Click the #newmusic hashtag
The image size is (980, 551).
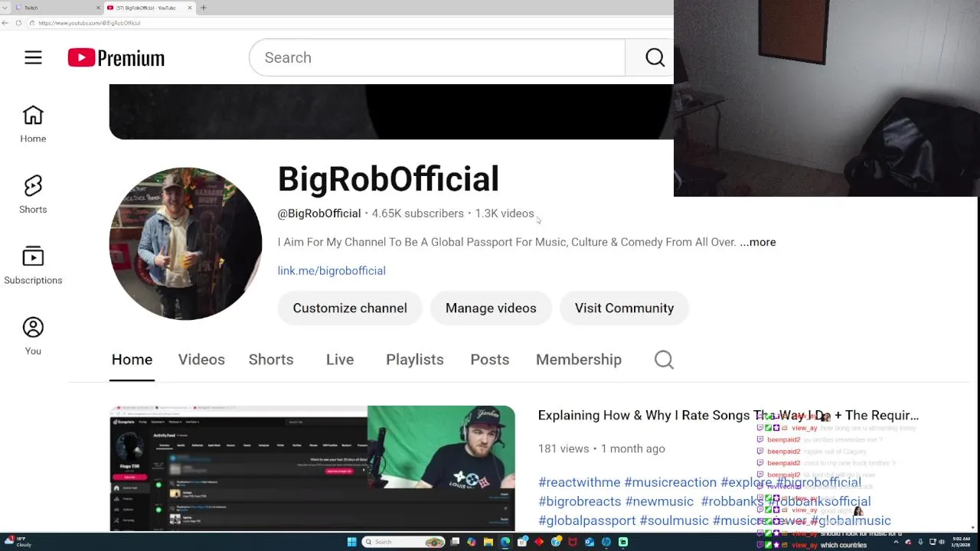pyautogui.click(x=659, y=501)
